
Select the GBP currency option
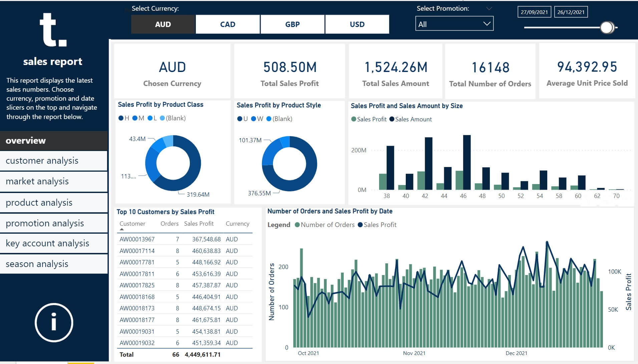(292, 24)
